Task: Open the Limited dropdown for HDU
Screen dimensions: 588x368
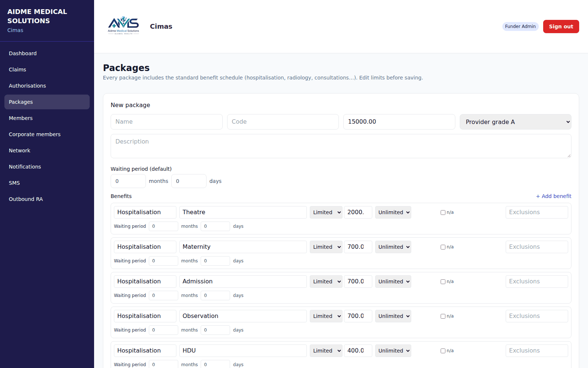Action: [x=326, y=351]
